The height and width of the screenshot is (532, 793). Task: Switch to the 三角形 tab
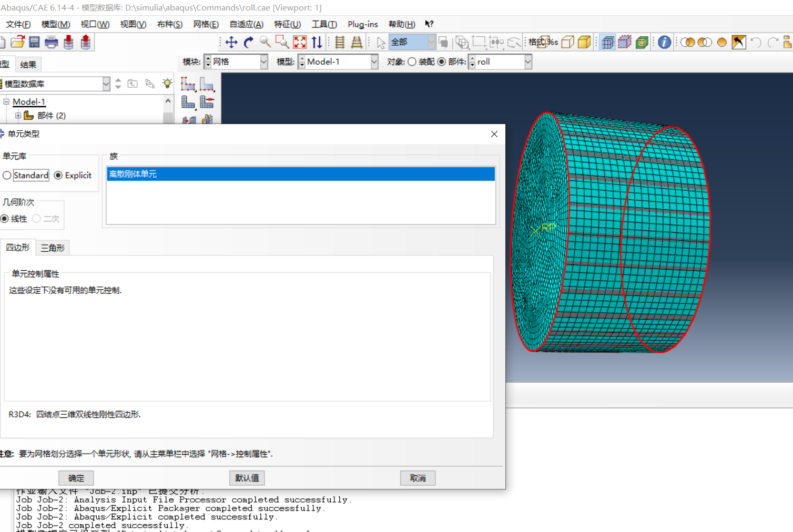(x=53, y=248)
